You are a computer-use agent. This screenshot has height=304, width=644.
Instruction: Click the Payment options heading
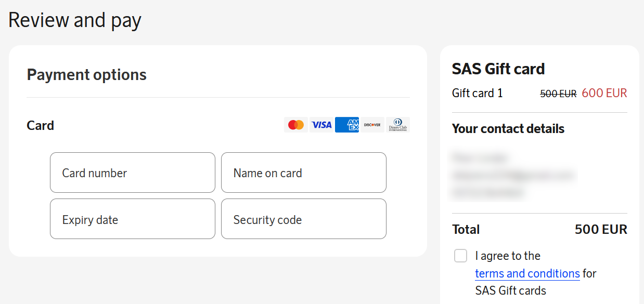point(86,75)
